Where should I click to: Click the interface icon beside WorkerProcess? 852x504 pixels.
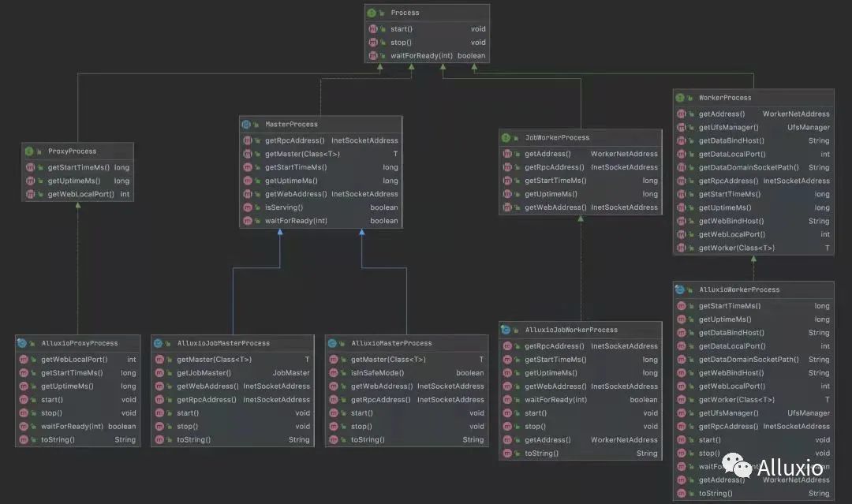tap(680, 98)
